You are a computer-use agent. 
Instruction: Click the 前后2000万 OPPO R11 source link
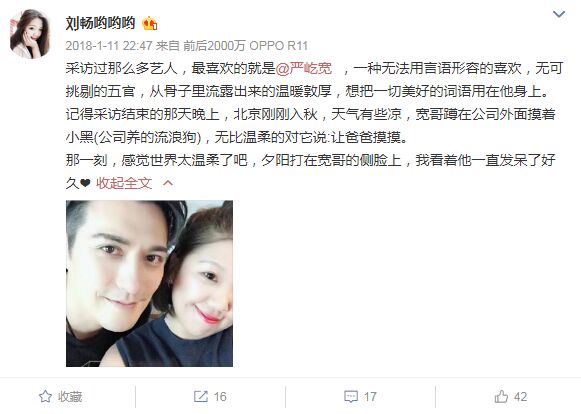click(x=245, y=46)
